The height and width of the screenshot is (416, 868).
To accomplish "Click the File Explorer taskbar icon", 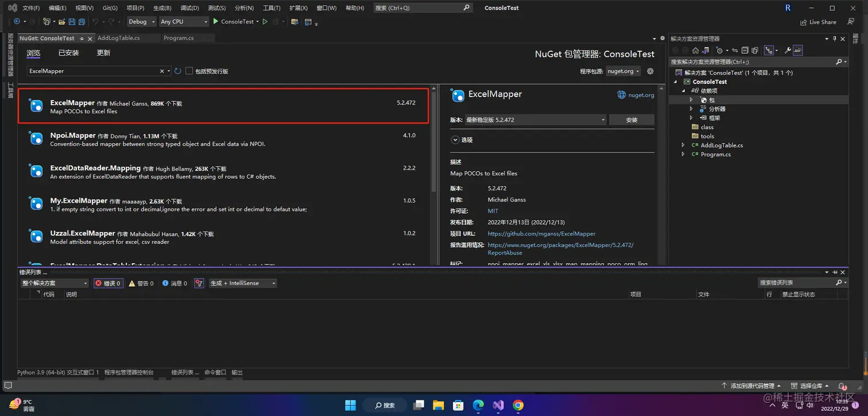I will pos(439,405).
